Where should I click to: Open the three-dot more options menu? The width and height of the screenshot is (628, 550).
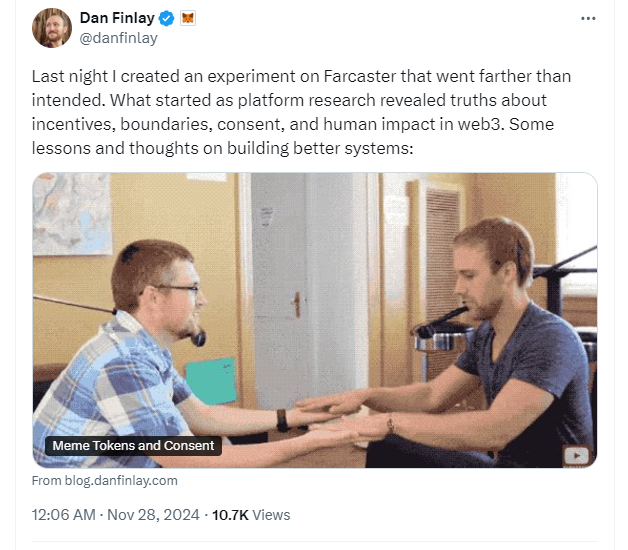pos(588,19)
